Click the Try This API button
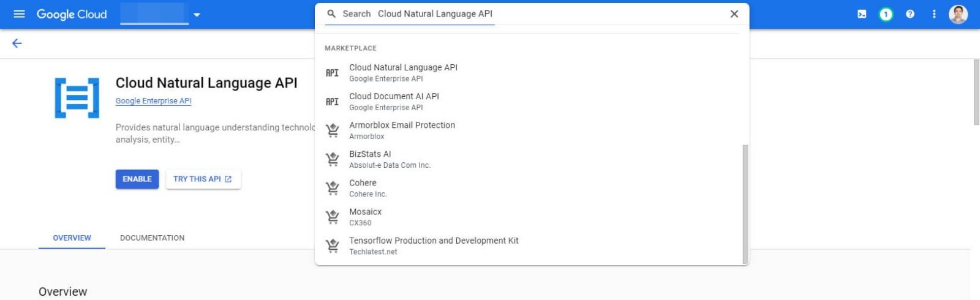Image resolution: width=980 pixels, height=300 pixels. (x=203, y=179)
